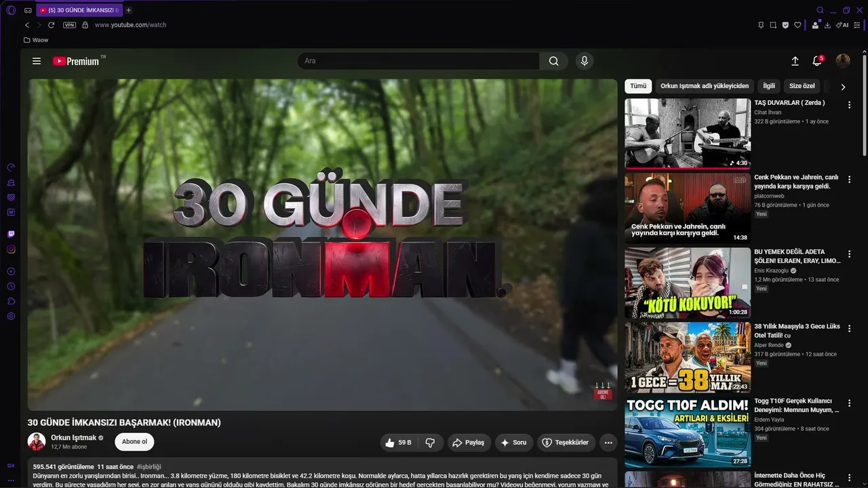Subscribe with the Abone ol button
This screenshot has width=868, height=488.
(x=134, y=442)
